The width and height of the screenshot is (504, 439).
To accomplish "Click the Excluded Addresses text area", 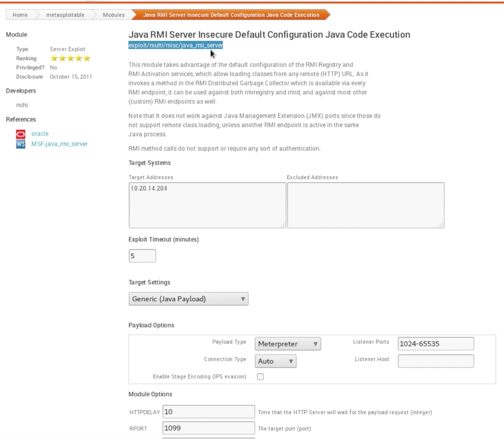I will [x=366, y=205].
